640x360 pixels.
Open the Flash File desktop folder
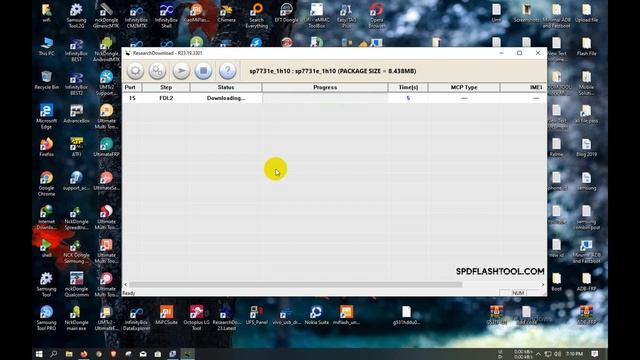click(587, 47)
